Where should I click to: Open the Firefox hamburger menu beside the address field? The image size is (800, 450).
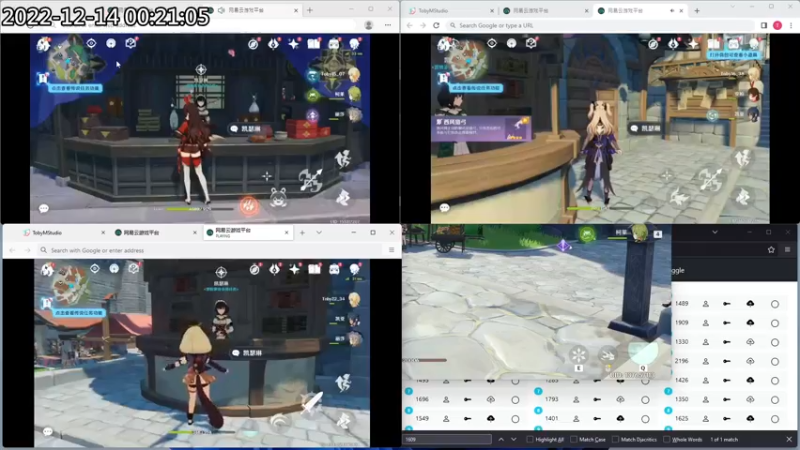pyautogui.click(x=391, y=250)
